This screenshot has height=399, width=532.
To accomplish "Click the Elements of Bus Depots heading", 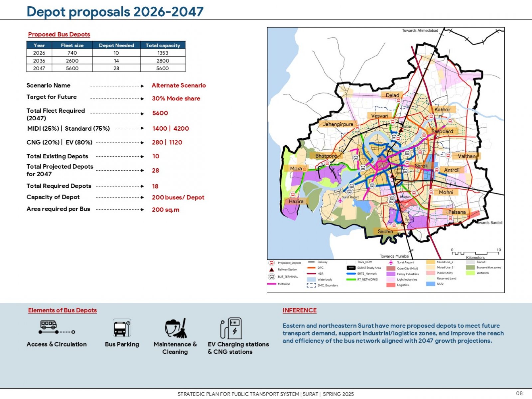I will (63, 310).
